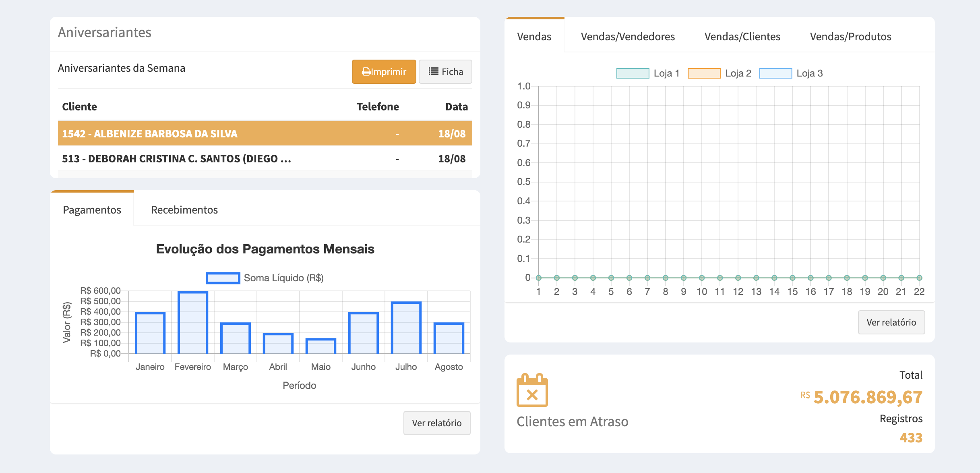
Task: Toggle Loja 1 legend swatch
Action: 633,73
